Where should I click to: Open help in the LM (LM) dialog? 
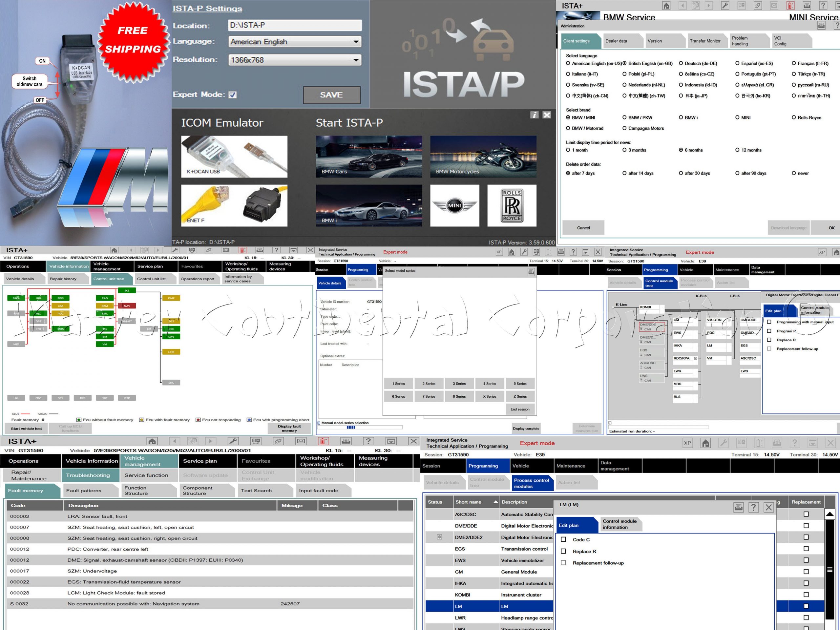pos(753,507)
